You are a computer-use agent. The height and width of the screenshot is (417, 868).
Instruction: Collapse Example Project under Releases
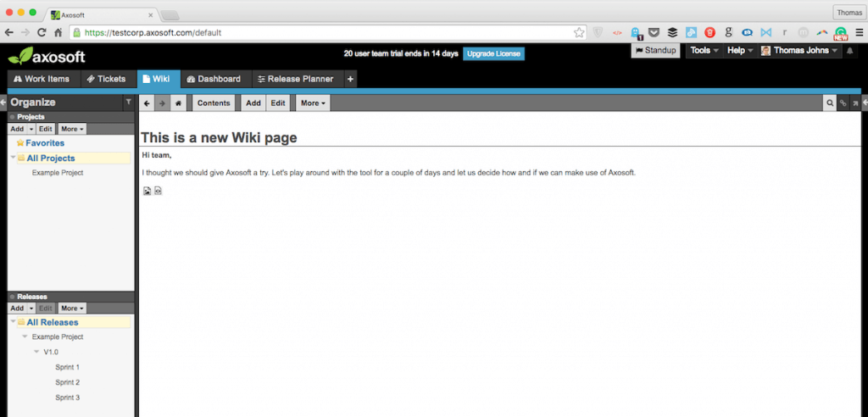click(25, 336)
